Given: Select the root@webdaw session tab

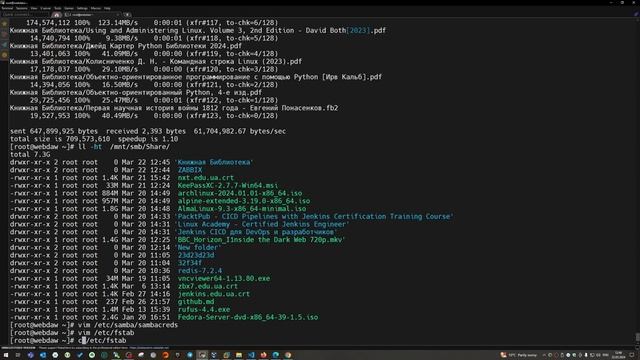Looking at the screenshot, I should (x=91, y=15).
